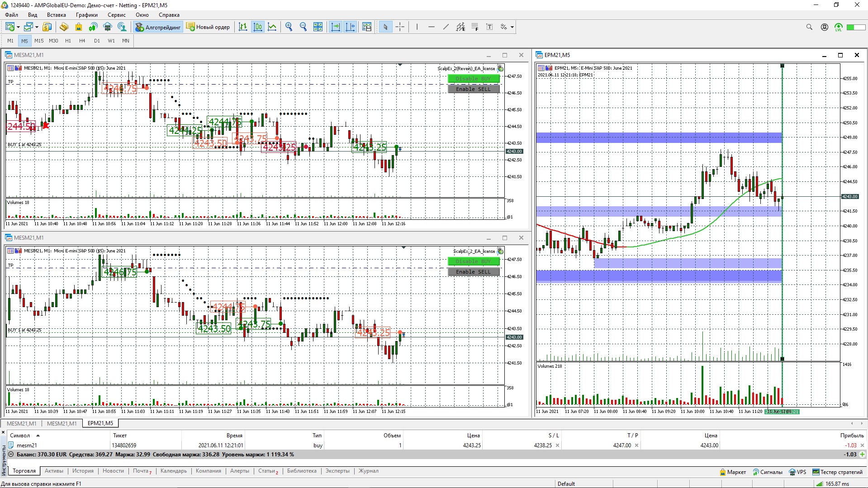This screenshot has width=868, height=488.
Task: Click Disable BUY in top MESM21 chart
Action: point(473,79)
